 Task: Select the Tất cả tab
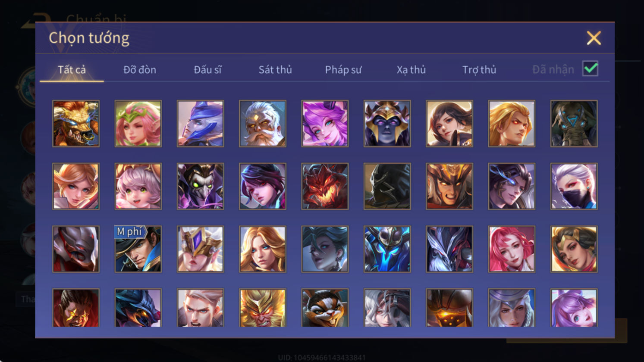[x=72, y=69]
